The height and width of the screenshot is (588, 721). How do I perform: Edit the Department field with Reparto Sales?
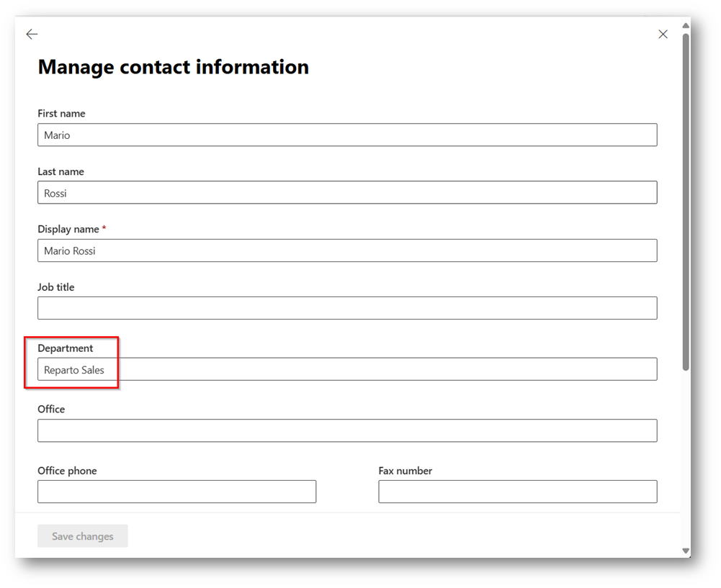(346, 369)
